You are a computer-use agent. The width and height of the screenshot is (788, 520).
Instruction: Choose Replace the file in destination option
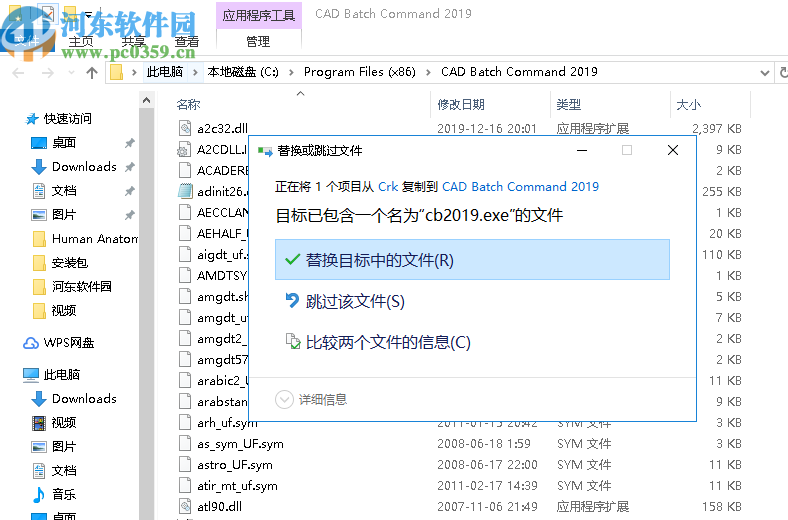pos(472,260)
